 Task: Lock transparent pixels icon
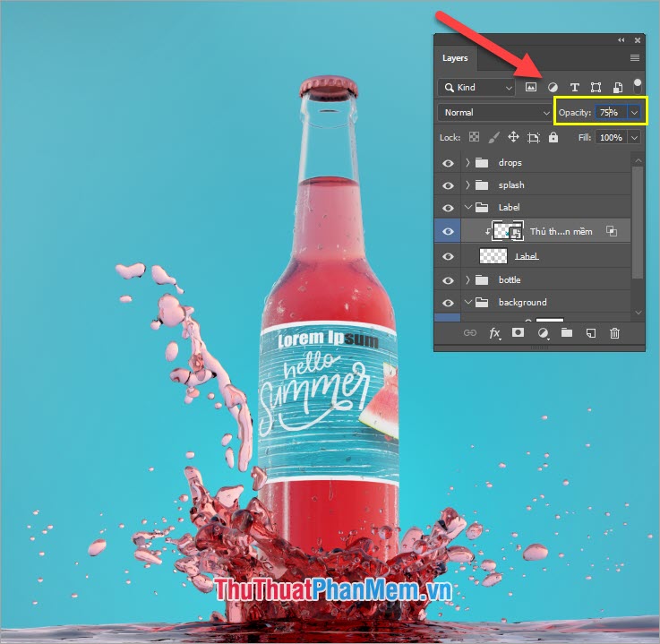pos(474,137)
